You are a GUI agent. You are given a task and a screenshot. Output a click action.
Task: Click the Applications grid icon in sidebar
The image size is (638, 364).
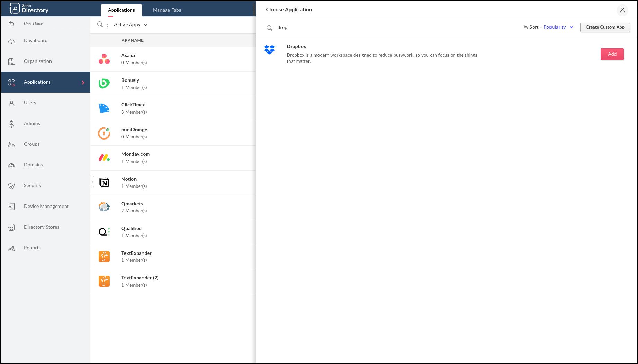tap(11, 82)
